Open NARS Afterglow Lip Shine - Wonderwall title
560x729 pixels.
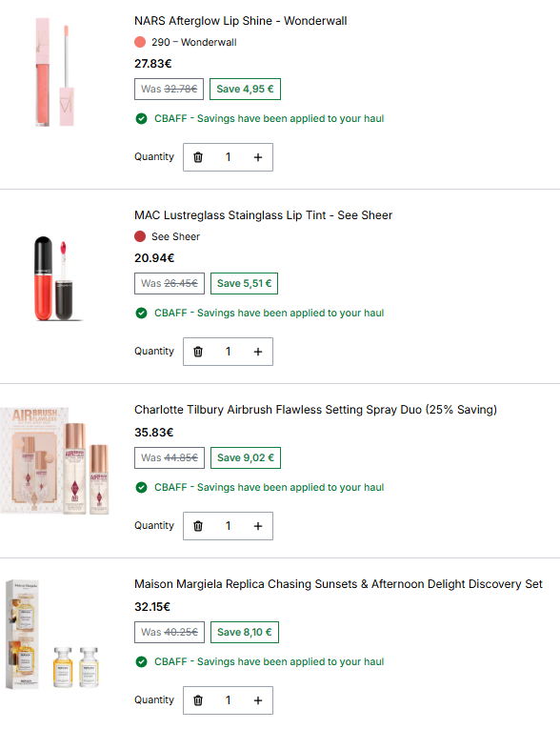241,21
